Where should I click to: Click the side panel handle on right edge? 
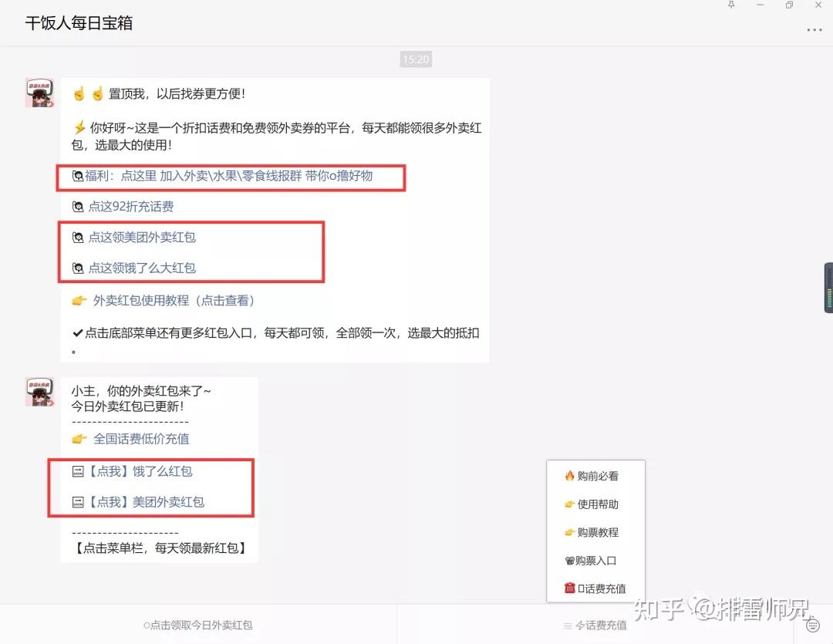coord(828,288)
